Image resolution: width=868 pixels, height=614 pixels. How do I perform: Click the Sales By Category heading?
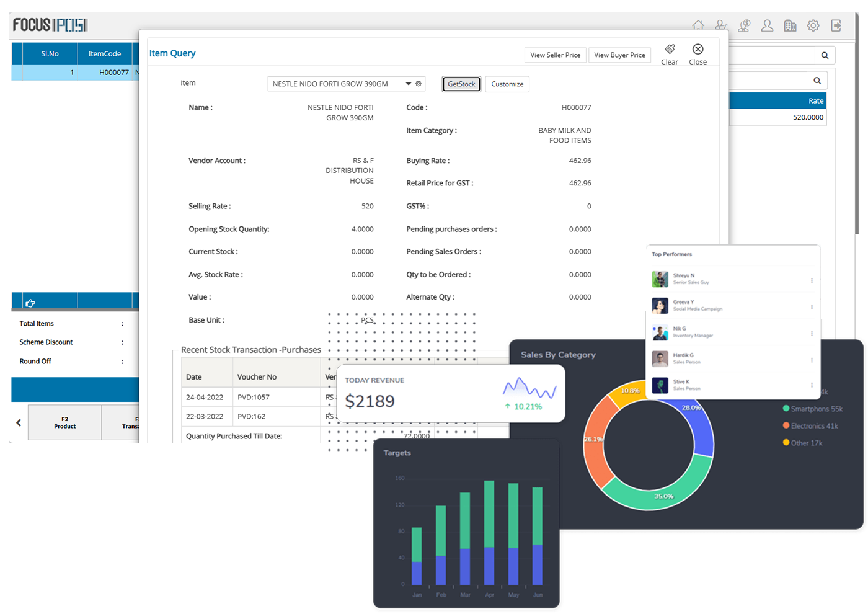pyautogui.click(x=558, y=355)
